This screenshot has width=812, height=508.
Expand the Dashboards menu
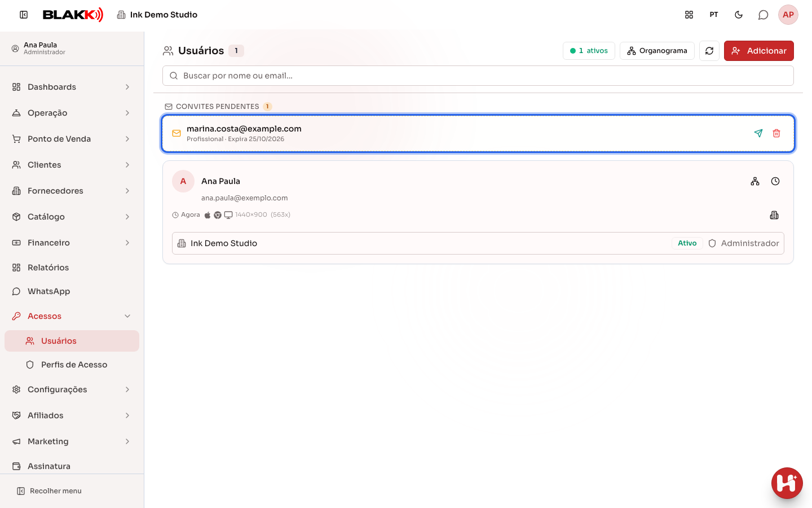pos(72,87)
